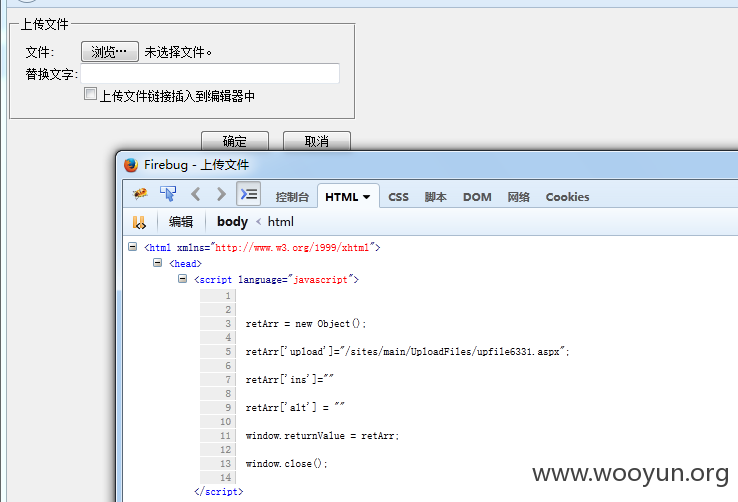Click the Firebug bug icon
This screenshot has width=738, height=502.
[x=140, y=194]
